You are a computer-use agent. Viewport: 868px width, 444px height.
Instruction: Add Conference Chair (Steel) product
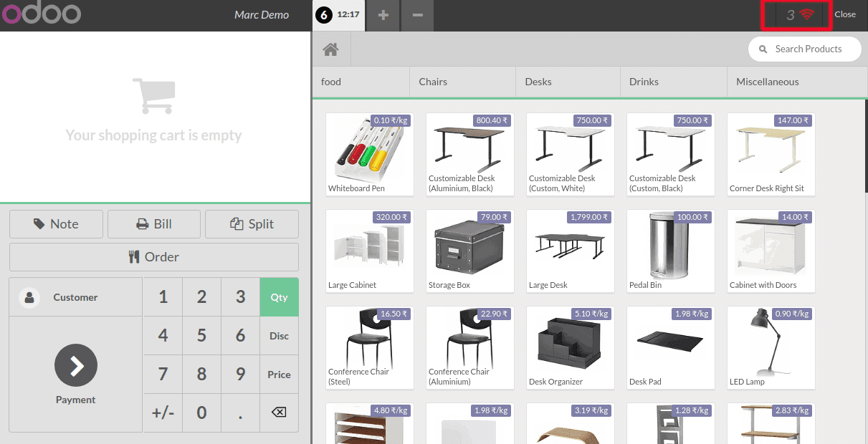pyautogui.click(x=370, y=347)
